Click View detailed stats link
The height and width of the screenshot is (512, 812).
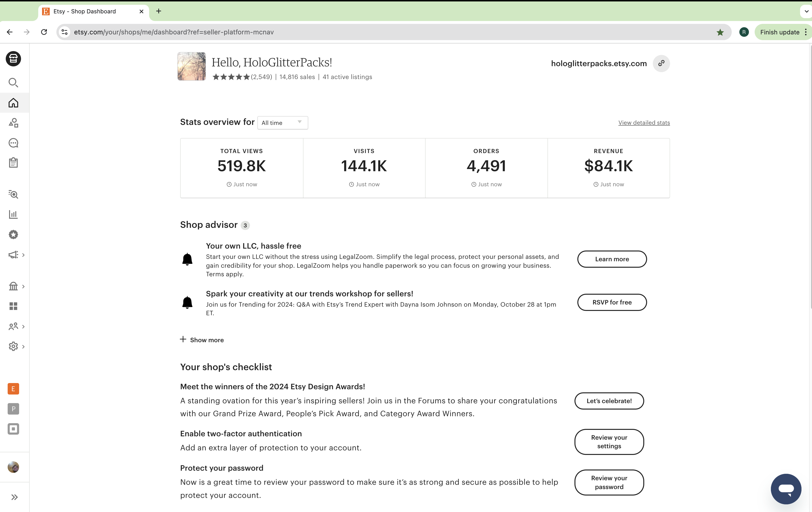tap(644, 122)
